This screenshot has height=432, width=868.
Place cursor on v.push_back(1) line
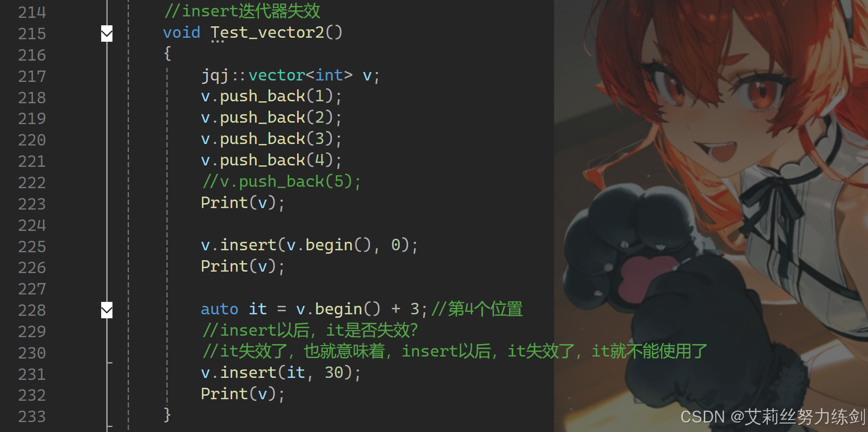tap(271, 96)
